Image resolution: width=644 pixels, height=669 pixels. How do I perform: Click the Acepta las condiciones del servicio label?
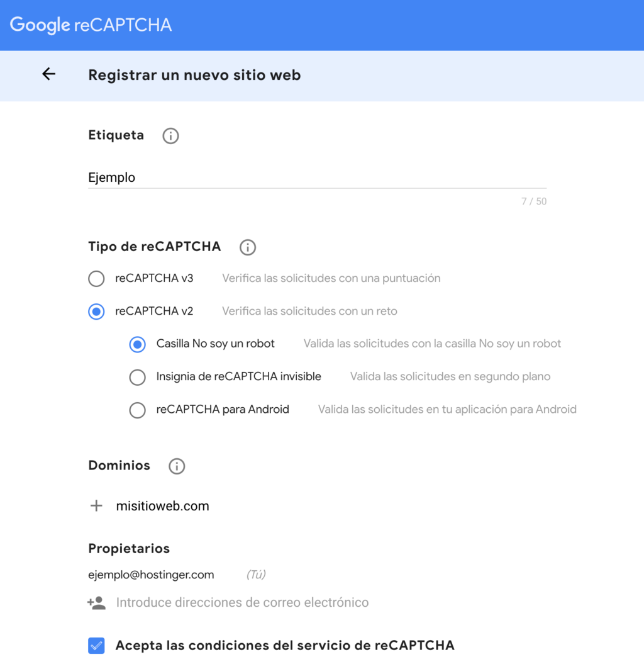tap(284, 646)
